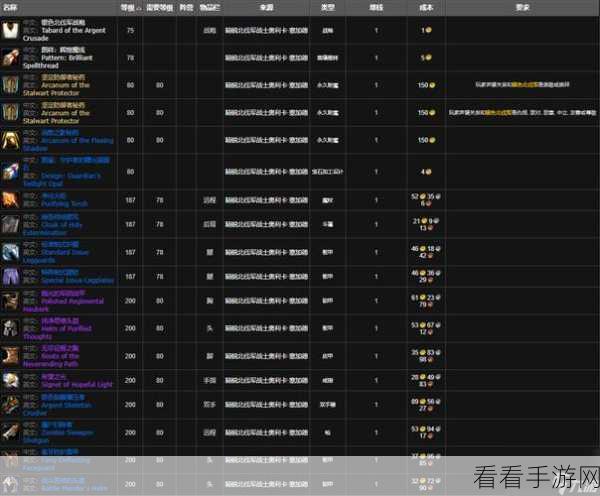Open the source vendor link in Zombie Sweeper Shotgun row
The image size is (600, 496).
pos(266,432)
